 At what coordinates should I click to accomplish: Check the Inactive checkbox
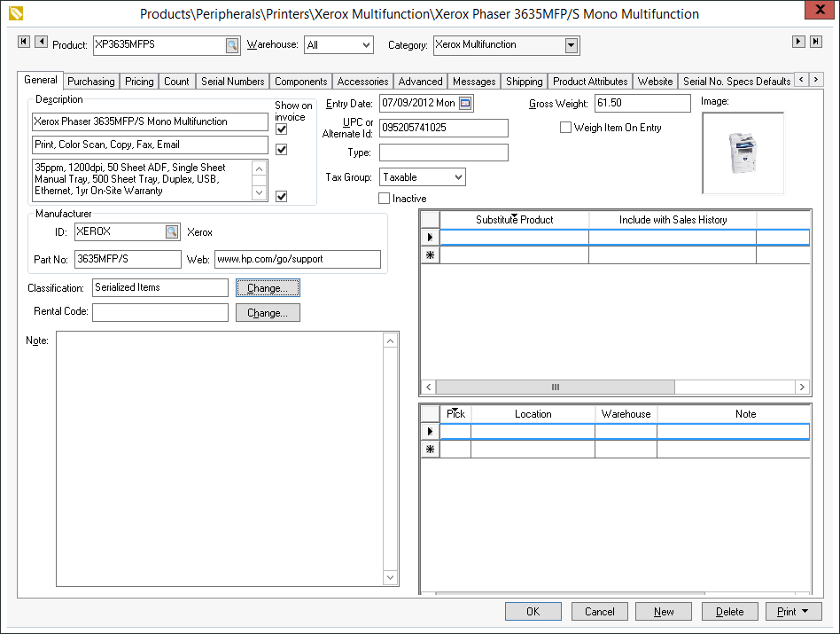[385, 199]
